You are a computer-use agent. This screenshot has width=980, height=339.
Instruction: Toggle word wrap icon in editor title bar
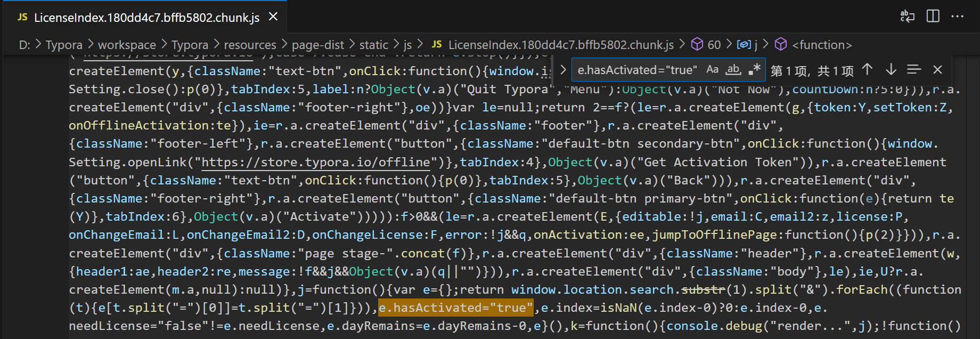click(x=908, y=17)
